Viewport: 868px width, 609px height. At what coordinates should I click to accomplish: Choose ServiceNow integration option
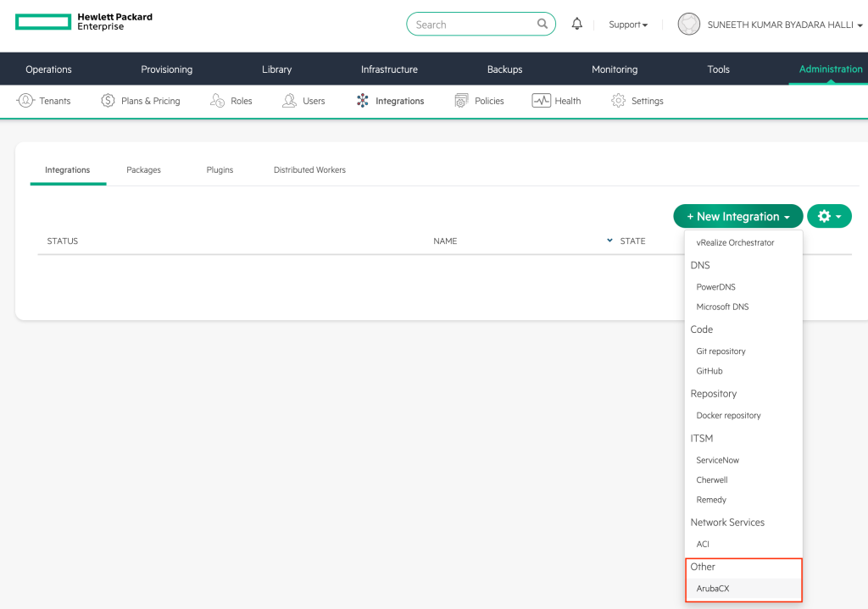717,460
